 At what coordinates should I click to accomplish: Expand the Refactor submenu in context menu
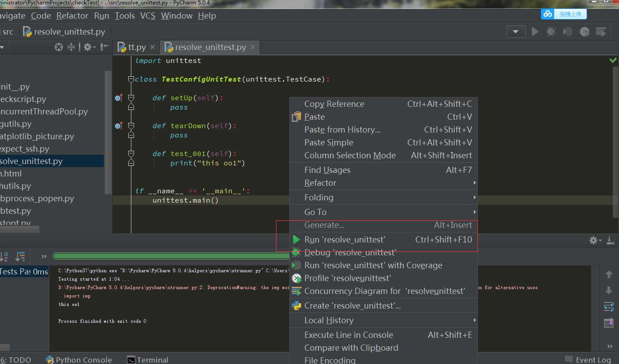coord(383,183)
